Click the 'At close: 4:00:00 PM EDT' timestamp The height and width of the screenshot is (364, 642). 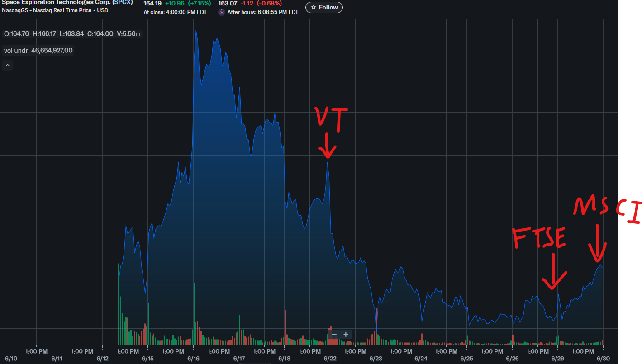[x=175, y=12]
